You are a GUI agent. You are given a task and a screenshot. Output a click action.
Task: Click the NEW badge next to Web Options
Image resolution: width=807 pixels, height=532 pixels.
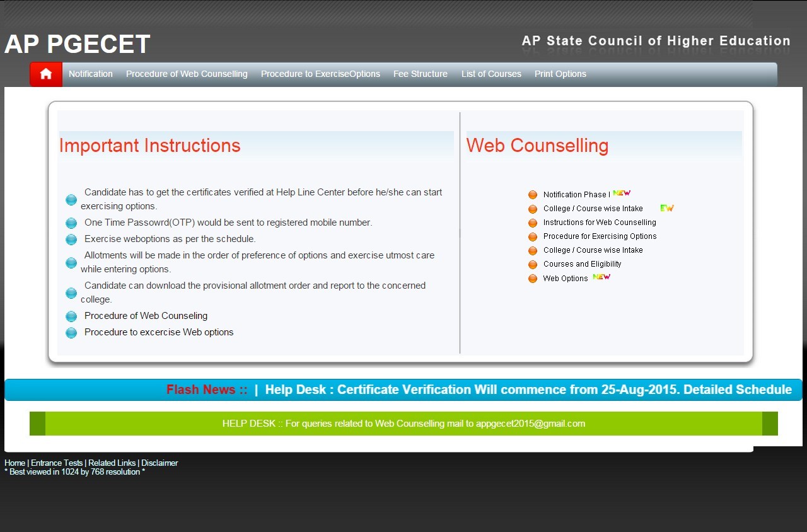pos(601,277)
